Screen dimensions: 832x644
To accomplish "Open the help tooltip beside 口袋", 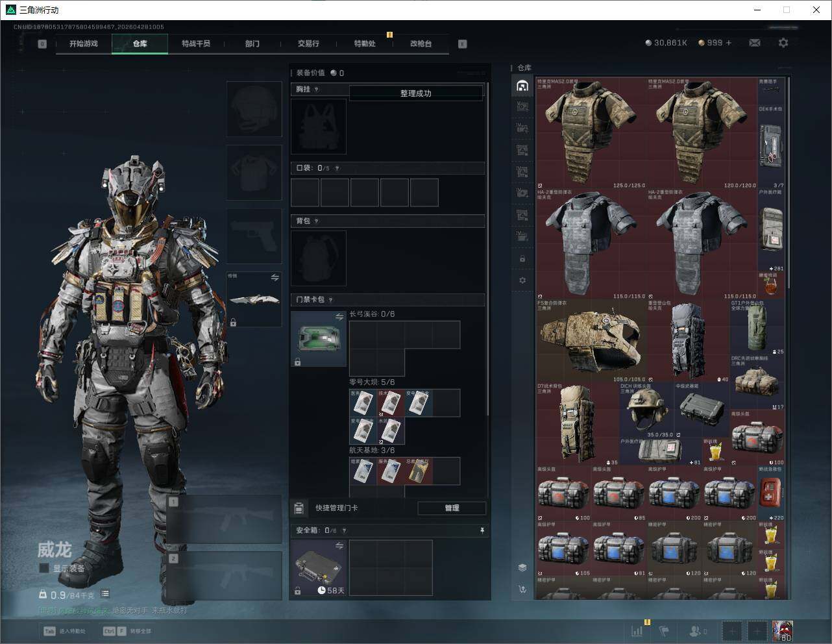I will pos(337,168).
